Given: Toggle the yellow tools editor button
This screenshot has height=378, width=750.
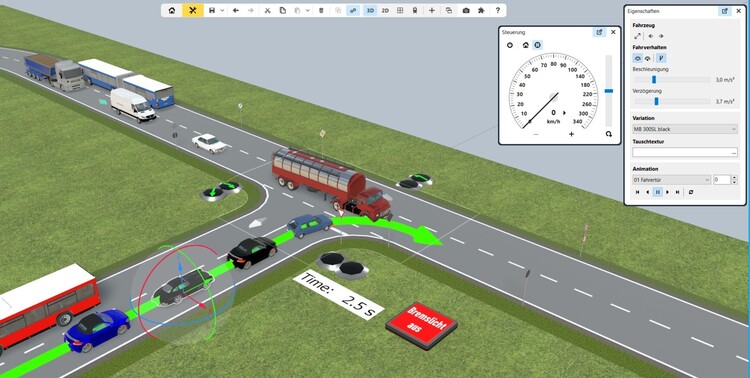Looking at the screenshot, I should (193, 11).
